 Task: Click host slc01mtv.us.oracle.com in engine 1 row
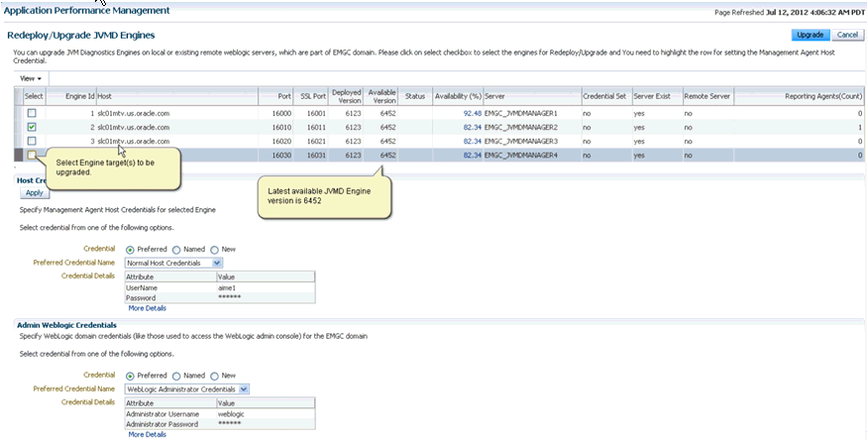134,113
